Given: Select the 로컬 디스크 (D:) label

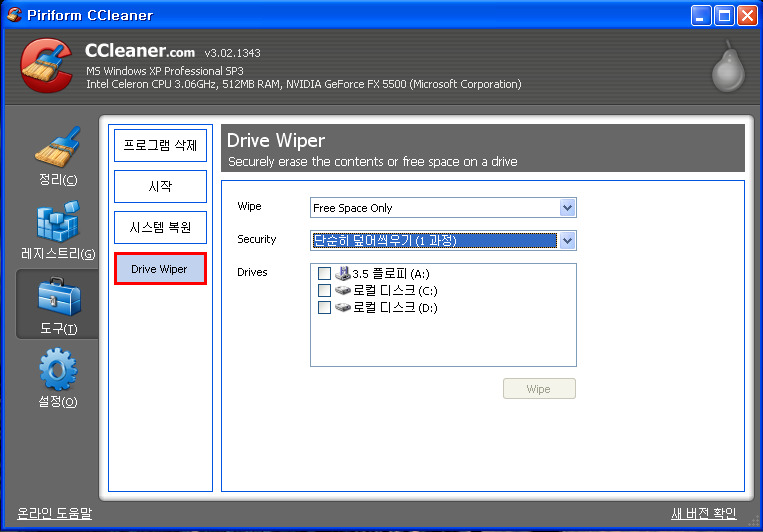Looking at the screenshot, I should tap(395, 308).
